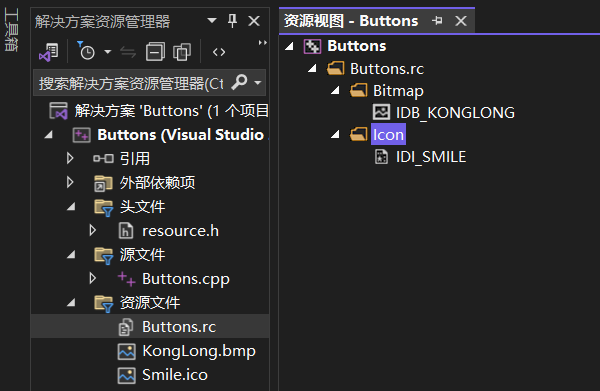The height and width of the screenshot is (391, 600).
Task: Expand the Buttons.cpp node
Action: (x=93, y=278)
